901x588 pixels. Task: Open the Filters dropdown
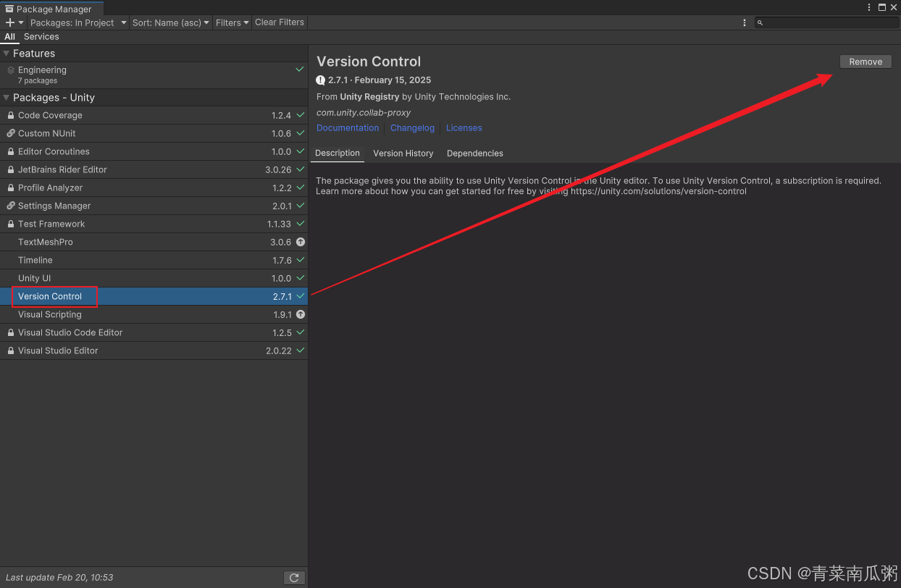coord(232,22)
